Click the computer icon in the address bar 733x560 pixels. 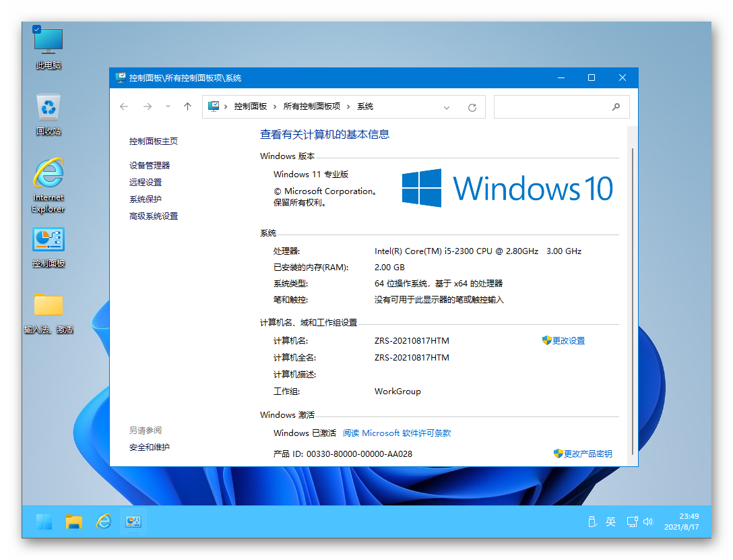point(214,106)
